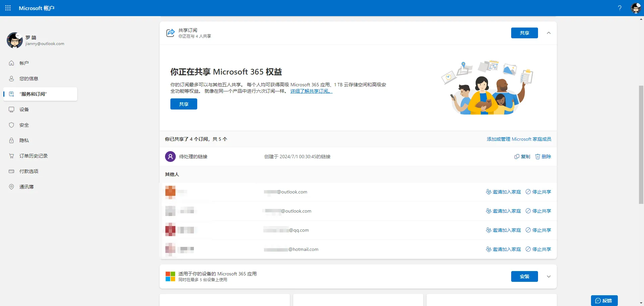Viewport: 644px width, 306px height.
Task: Click the 帐户 home icon in sidebar
Action: click(x=11, y=63)
